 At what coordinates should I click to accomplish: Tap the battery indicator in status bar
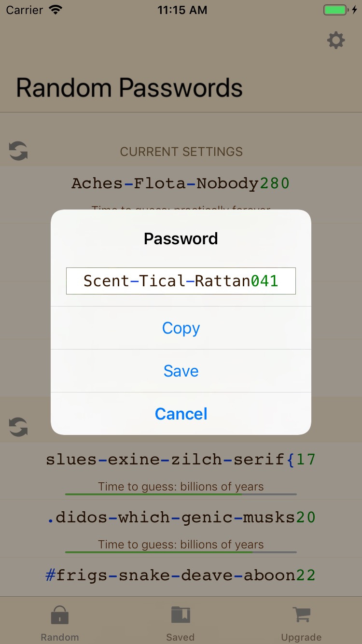(336, 10)
